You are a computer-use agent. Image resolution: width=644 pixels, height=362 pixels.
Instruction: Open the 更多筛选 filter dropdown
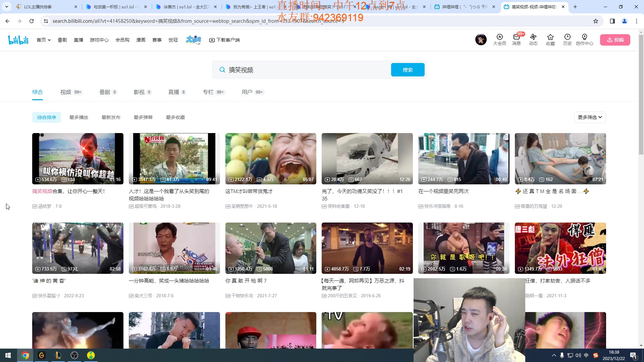(x=590, y=117)
